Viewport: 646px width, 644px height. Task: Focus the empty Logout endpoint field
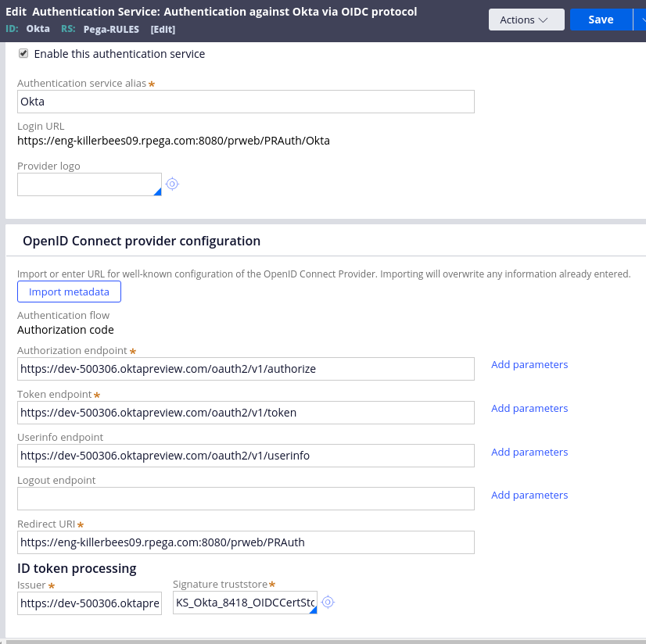(246, 499)
